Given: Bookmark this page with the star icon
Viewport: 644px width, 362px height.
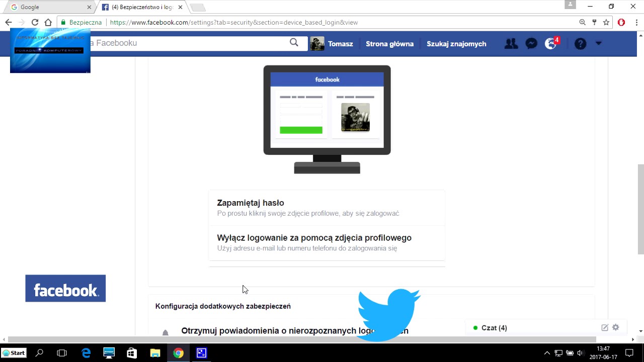Looking at the screenshot, I should pyautogui.click(x=606, y=22).
